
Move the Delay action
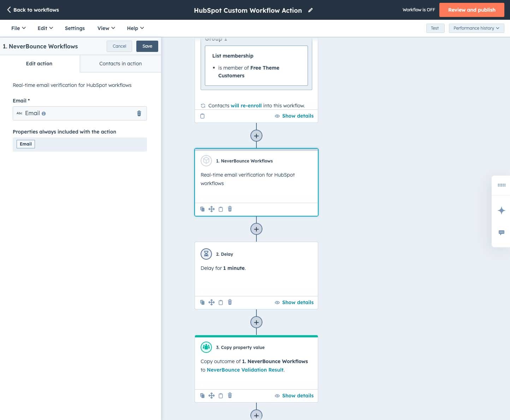point(212,302)
